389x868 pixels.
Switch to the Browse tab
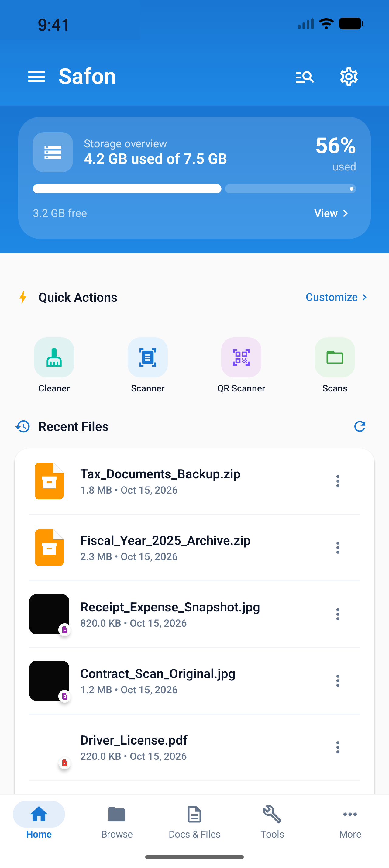[117, 821]
